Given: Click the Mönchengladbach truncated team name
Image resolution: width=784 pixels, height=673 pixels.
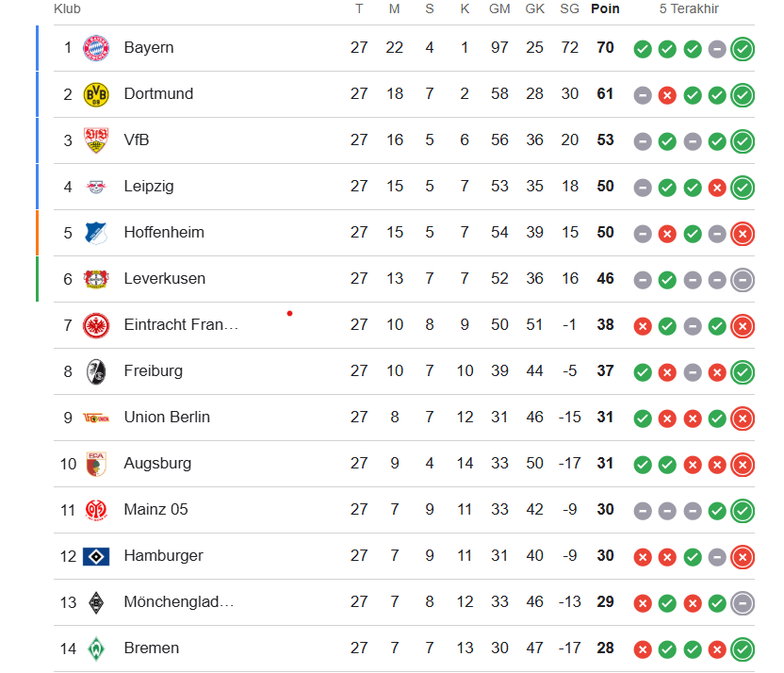Looking at the screenshot, I should coord(179,602).
